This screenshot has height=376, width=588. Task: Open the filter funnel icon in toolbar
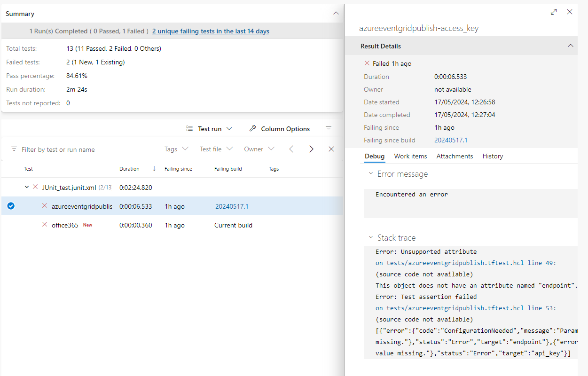coord(329,129)
